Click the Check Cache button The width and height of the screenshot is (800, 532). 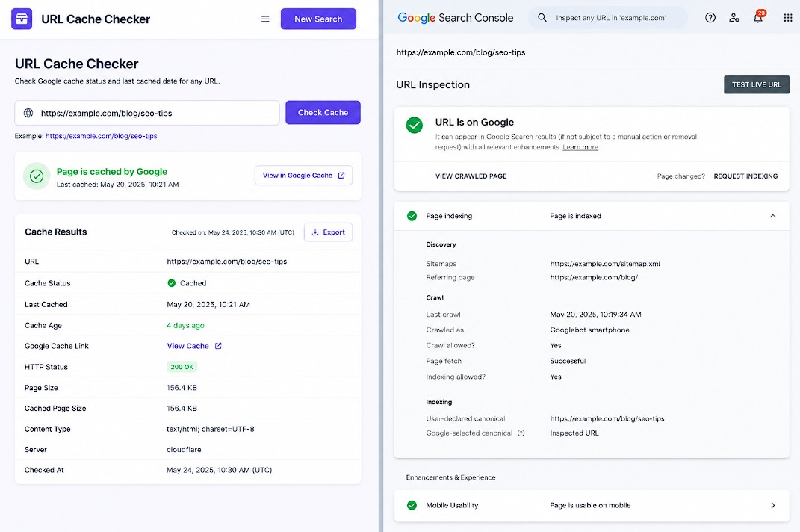pos(323,112)
